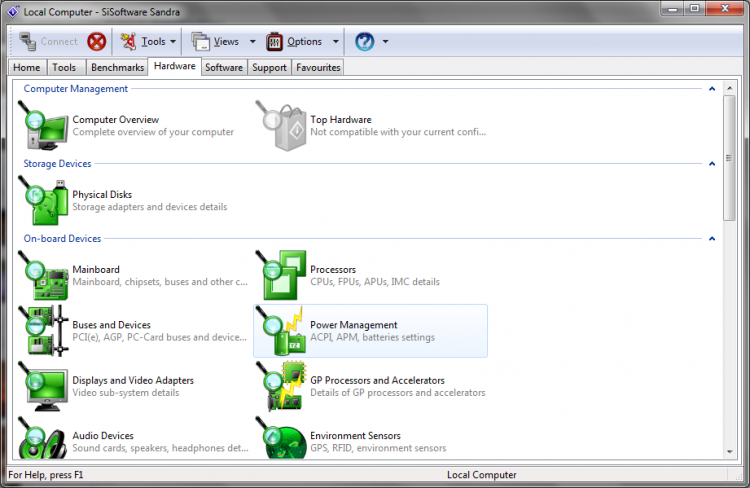Open the Power Management icon
The width and height of the screenshot is (750, 488).
(281, 331)
